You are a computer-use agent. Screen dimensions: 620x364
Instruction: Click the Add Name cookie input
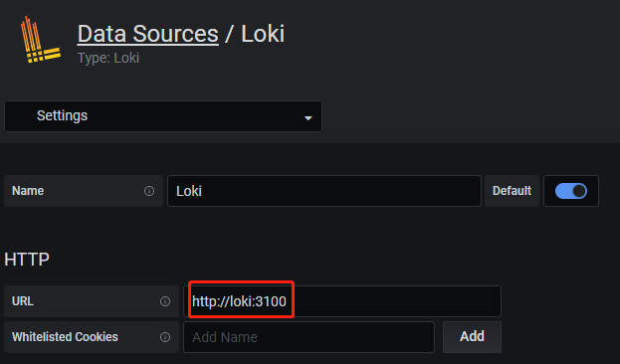tap(309, 337)
